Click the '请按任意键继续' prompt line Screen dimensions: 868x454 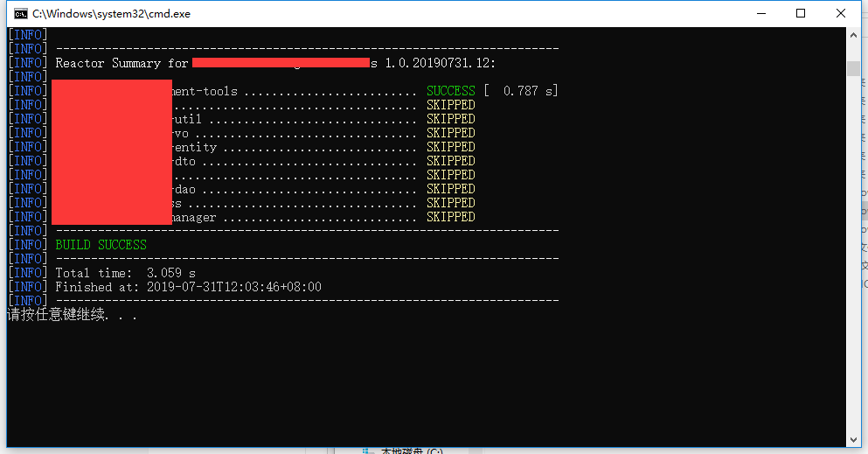pyautogui.click(x=72, y=315)
